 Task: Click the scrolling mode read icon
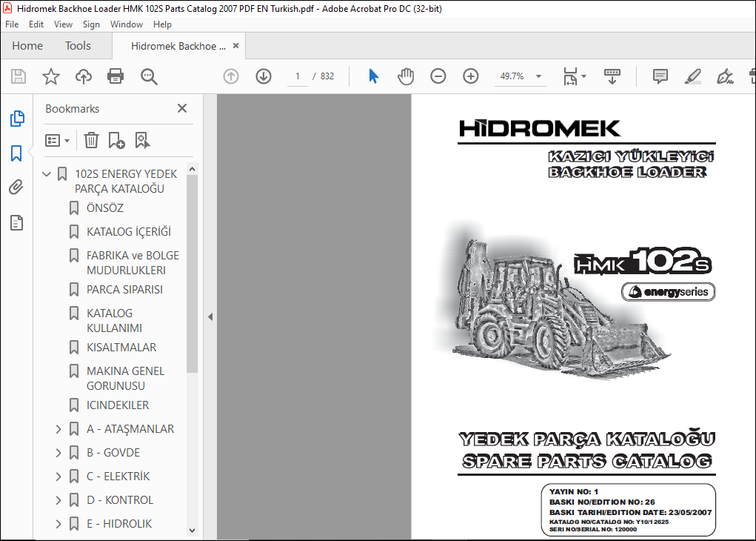[x=612, y=76]
